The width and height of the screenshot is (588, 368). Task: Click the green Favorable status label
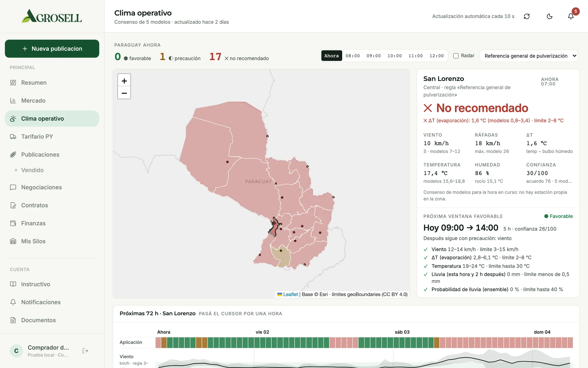coord(558,216)
